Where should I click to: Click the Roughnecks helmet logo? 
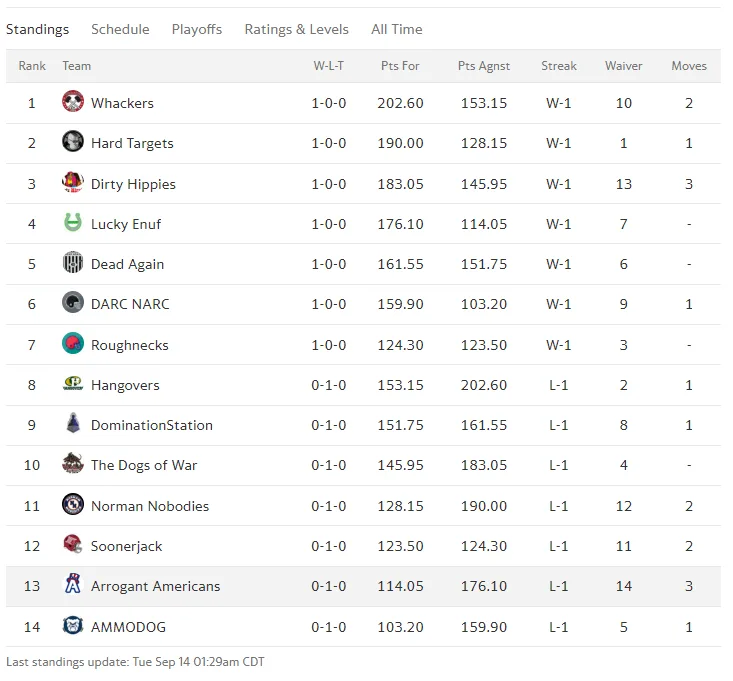(73, 344)
